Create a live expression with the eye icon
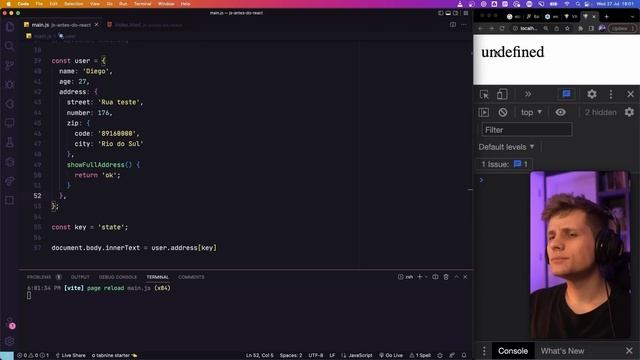 click(x=560, y=112)
